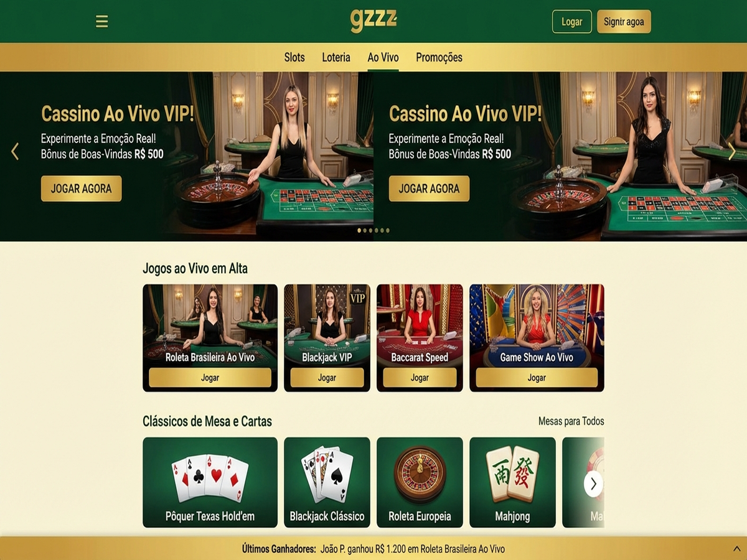The height and width of the screenshot is (560, 747).
Task: Click the gzzz logo
Action: pos(374,21)
